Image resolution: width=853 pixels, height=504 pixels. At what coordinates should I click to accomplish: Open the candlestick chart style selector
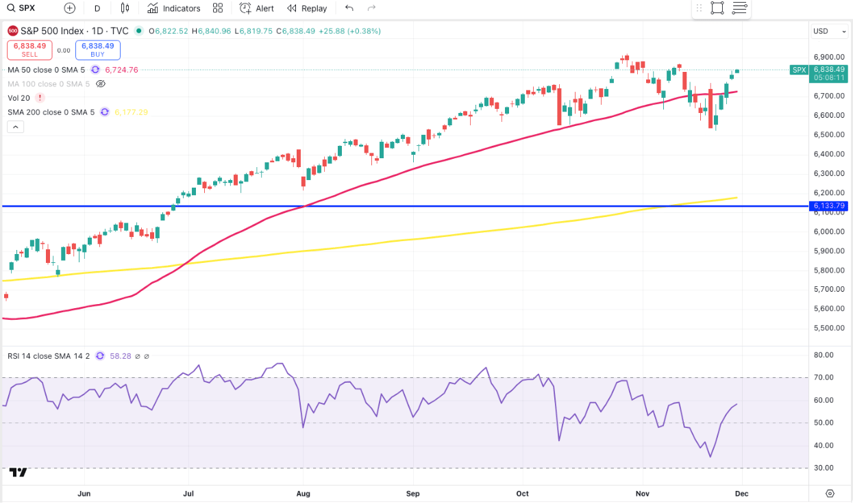coord(124,8)
